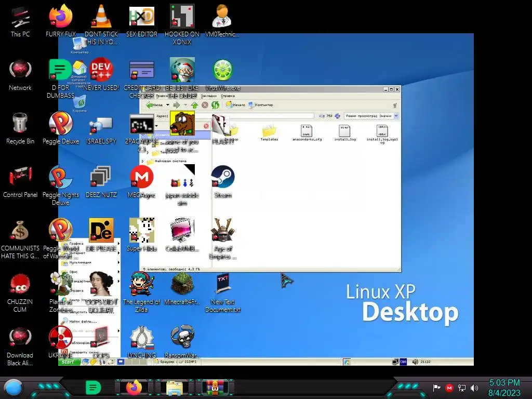Open the Action Center flag tray icon
This screenshot has height=399, width=532.
click(x=436, y=388)
